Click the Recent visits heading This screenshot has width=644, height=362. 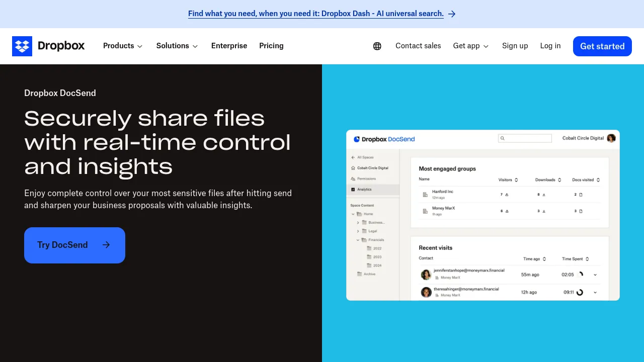click(436, 248)
